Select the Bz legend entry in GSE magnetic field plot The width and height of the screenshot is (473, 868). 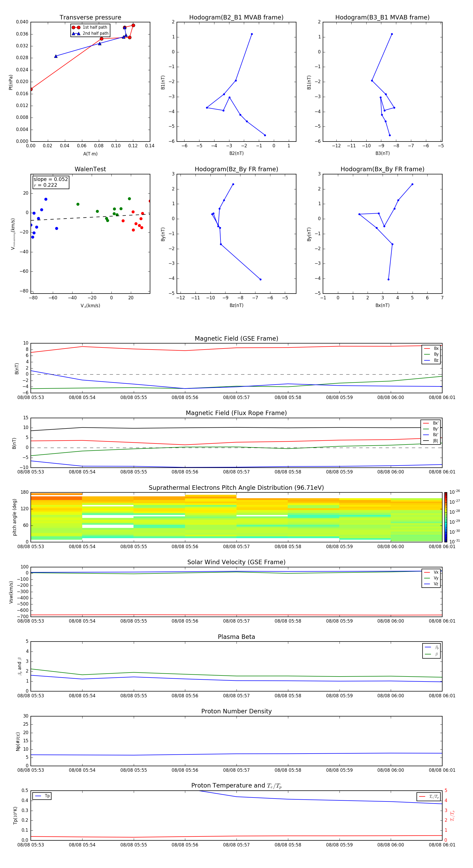[431, 360]
